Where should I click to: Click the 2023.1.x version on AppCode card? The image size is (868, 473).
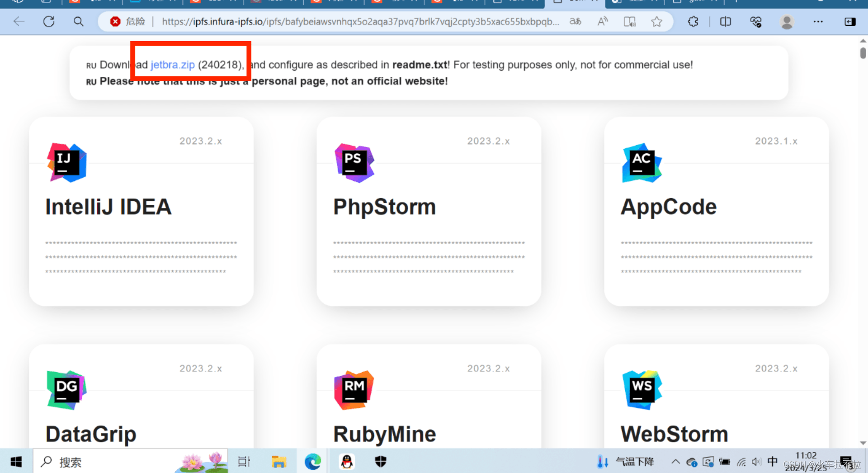776,141
